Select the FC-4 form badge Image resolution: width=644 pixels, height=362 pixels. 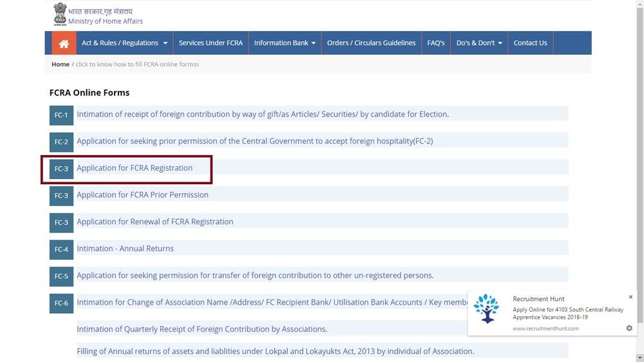pyautogui.click(x=61, y=249)
